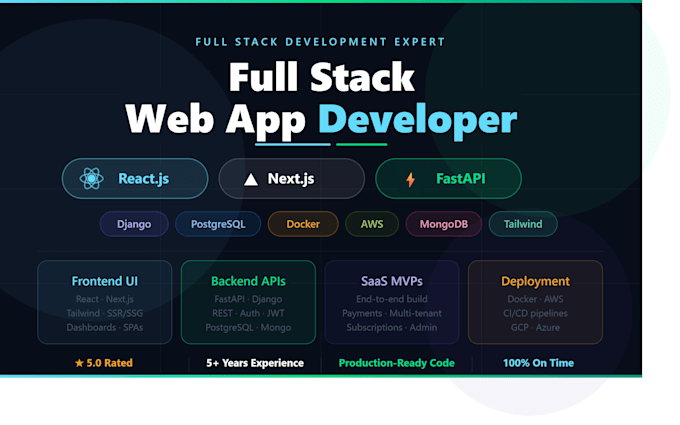Click the 'CI/CD pipelines' line
This screenshot has width=680, height=425.
coord(536,313)
